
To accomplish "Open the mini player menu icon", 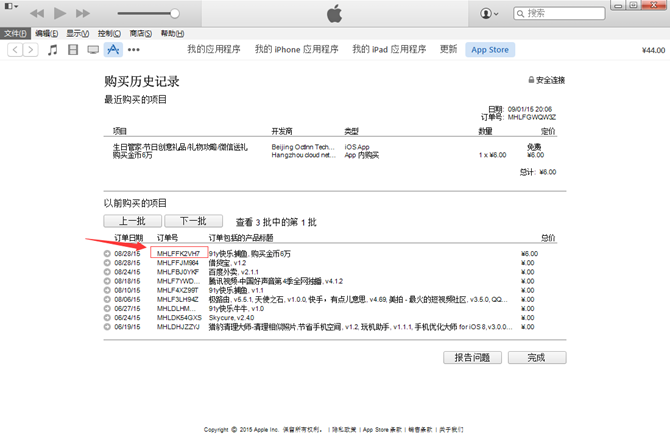I will tap(11, 6).
